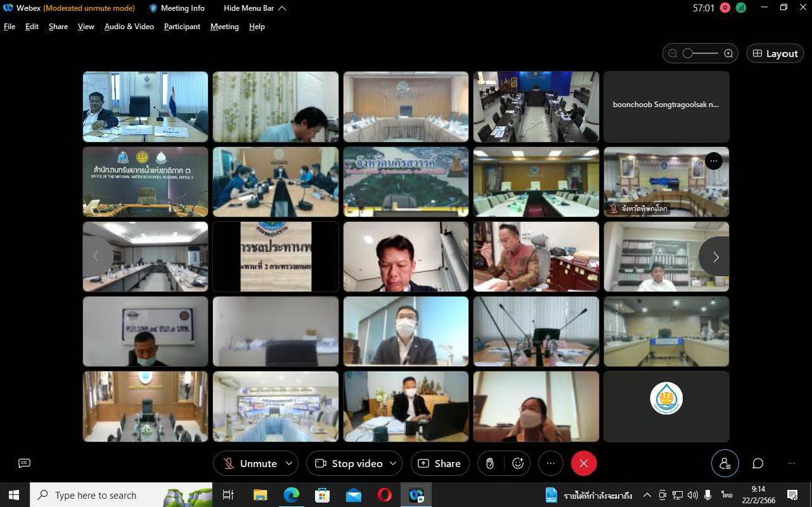Toggle the Unmute microphone button
The width and height of the screenshot is (812, 507).
point(250,463)
